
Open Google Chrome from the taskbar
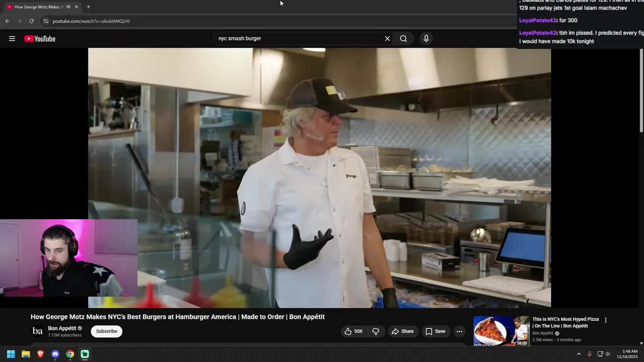pos(70,354)
